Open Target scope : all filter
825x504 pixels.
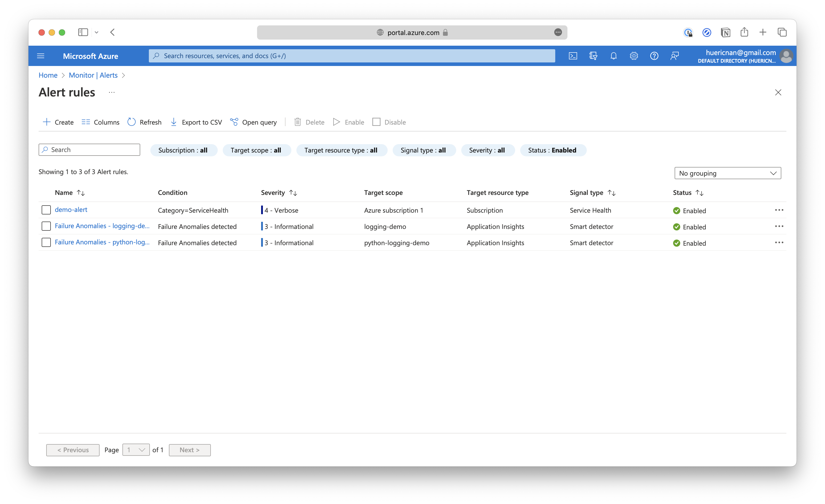click(257, 150)
